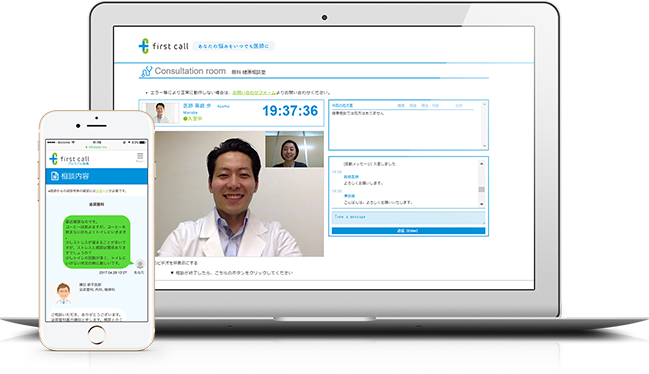Click the main doctor video feed

[239, 194]
